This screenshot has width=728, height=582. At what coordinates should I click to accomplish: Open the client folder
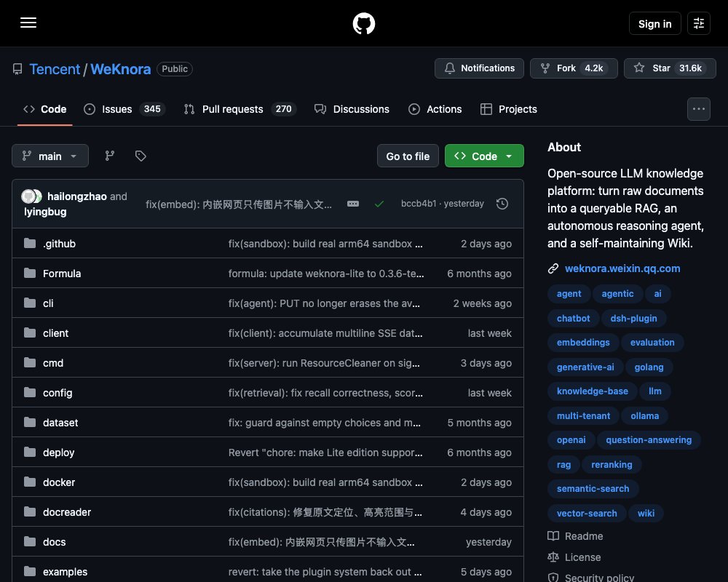point(56,333)
